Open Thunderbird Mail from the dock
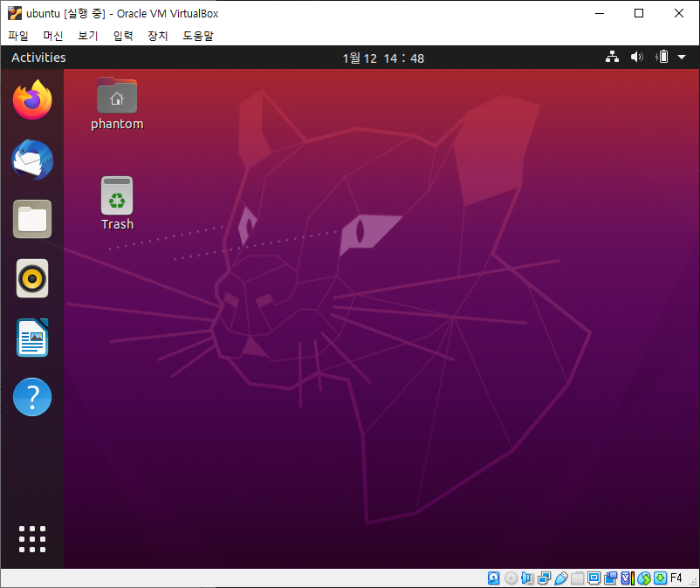 coord(32,160)
